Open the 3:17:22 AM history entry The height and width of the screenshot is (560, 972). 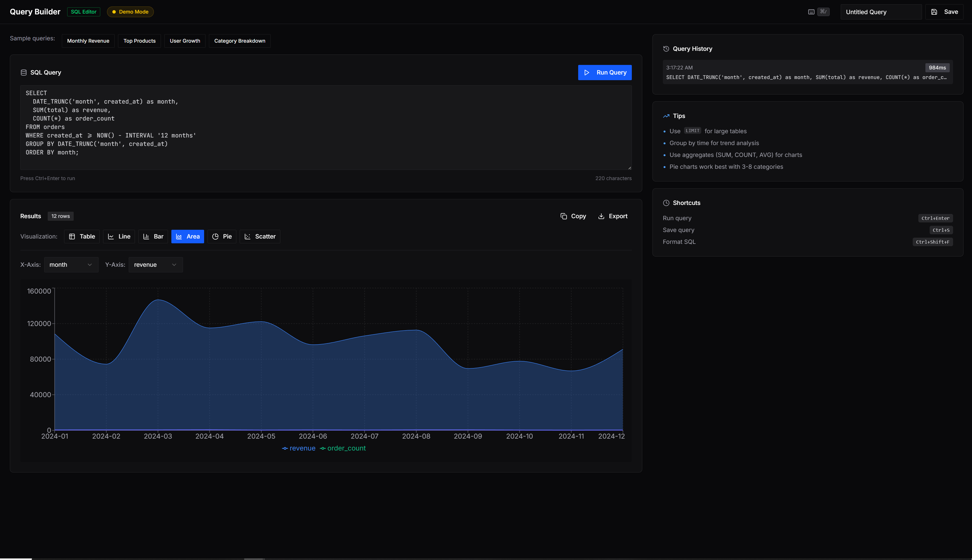808,72
